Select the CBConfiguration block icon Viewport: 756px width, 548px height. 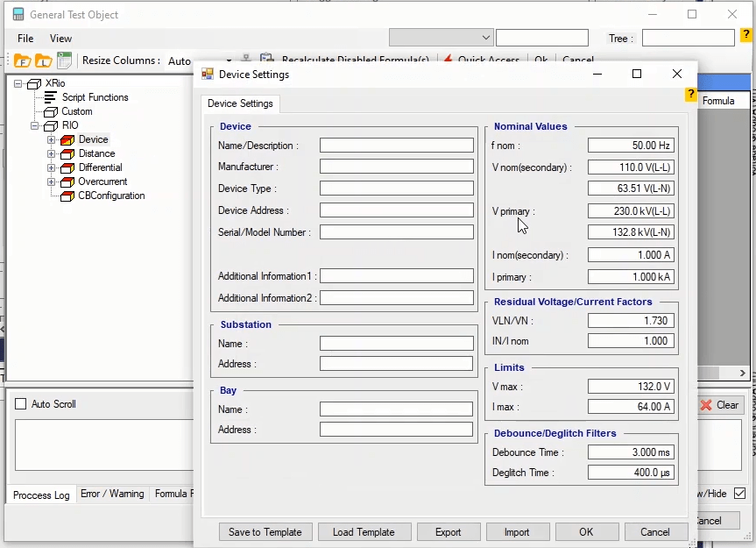tap(67, 196)
